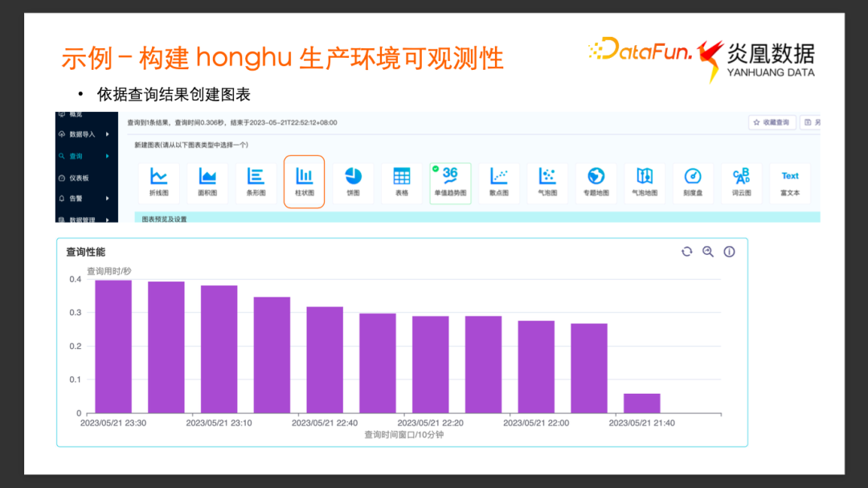Click the query result status text 查询到1条结果
Screen dimensions: 868x488
(x=148, y=122)
